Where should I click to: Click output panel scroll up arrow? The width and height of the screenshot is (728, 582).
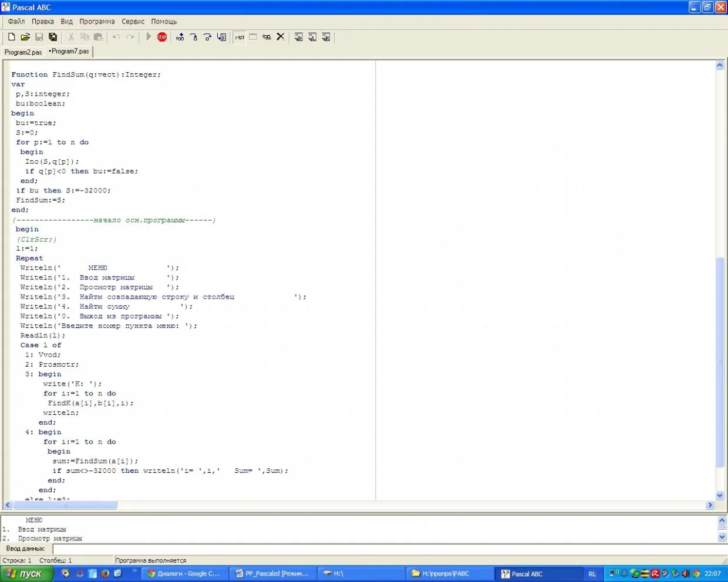click(722, 520)
